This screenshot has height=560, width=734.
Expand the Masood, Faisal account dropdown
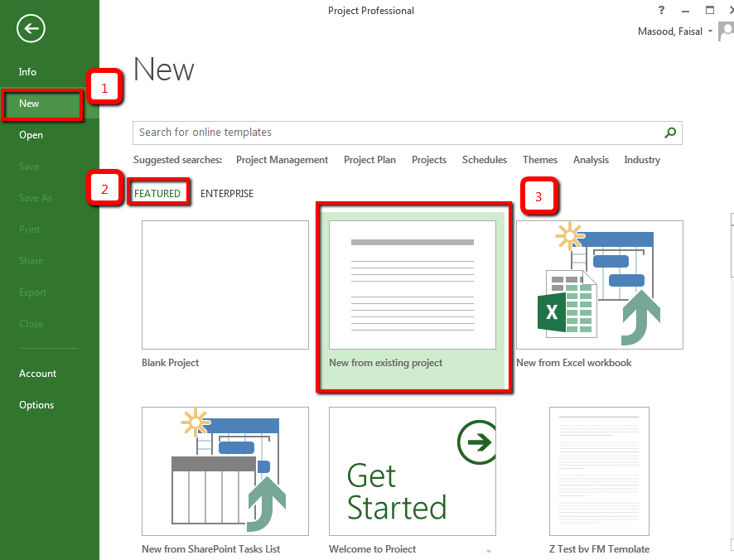(710, 31)
